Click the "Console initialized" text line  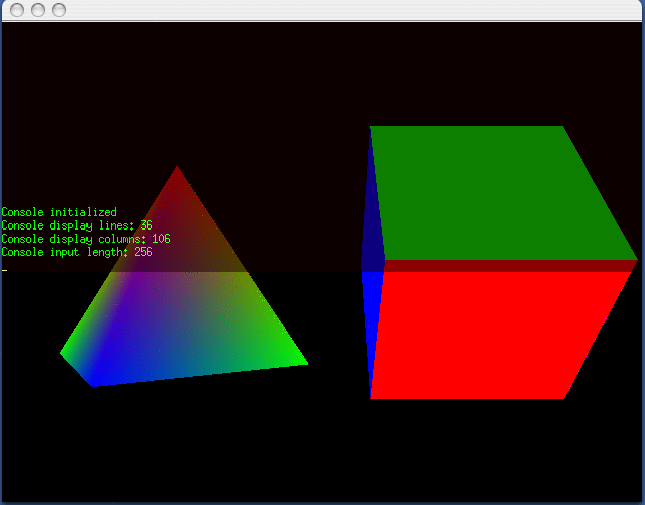[x=59, y=212]
